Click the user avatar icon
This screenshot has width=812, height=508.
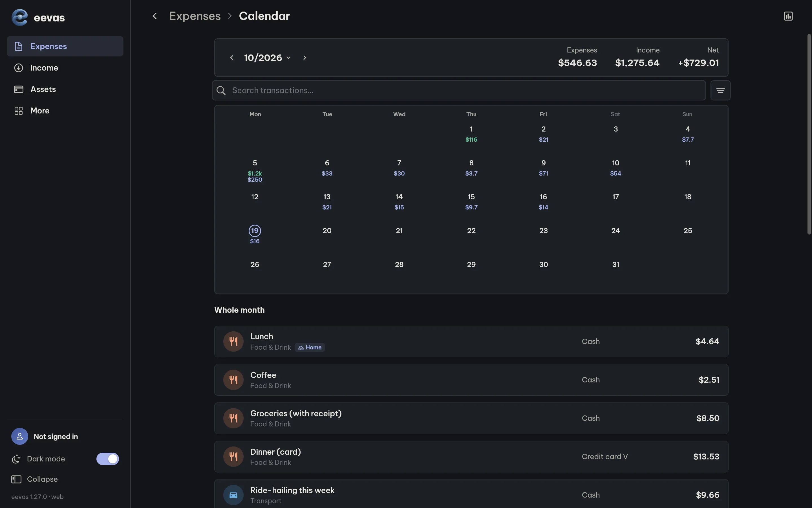pyautogui.click(x=19, y=436)
